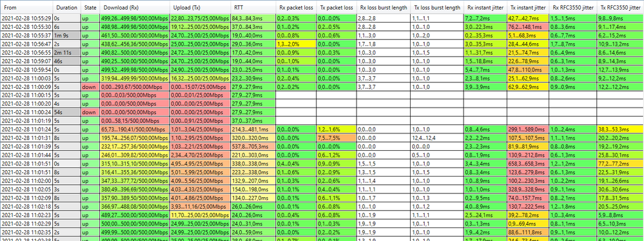Click RTT cell 84,3...84,3ms
644x241 pixels.
click(x=253, y=19)
